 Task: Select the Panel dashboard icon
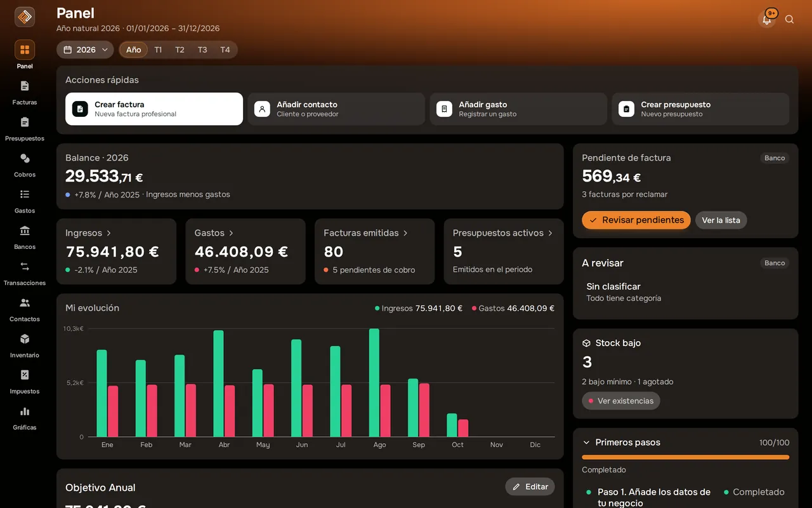(x=25, y=50)
